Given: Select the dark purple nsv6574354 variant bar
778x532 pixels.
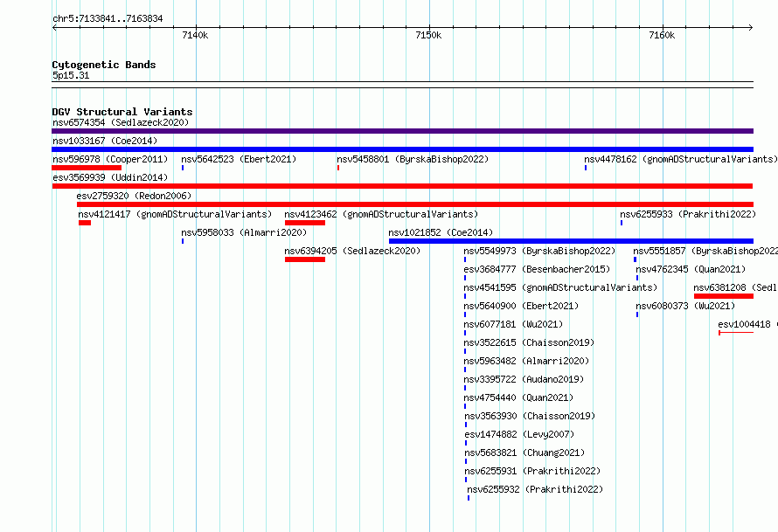Looking at the screenshot, I should [402, 131].
